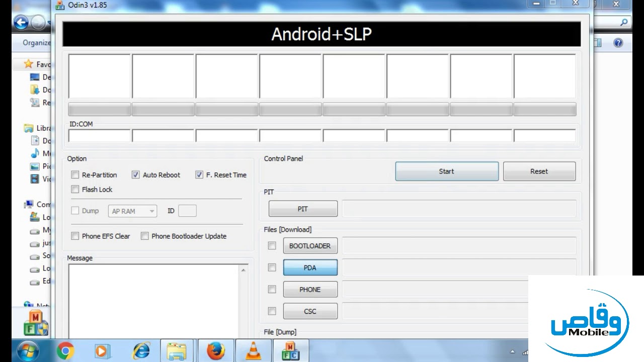This screenshot has width=644, height=362.
Task: Tick the checkbox beside PDA
Action: (x=272, y=267)
